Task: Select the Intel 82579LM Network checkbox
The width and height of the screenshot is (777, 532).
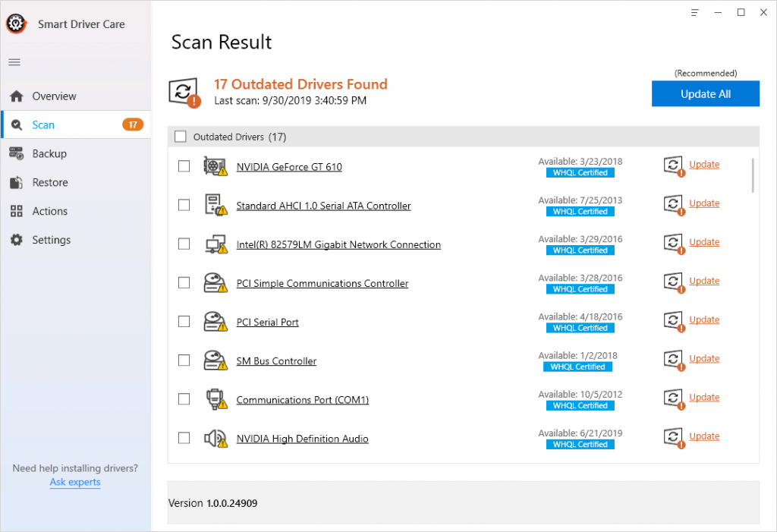Action: click(x=184, y=244)
